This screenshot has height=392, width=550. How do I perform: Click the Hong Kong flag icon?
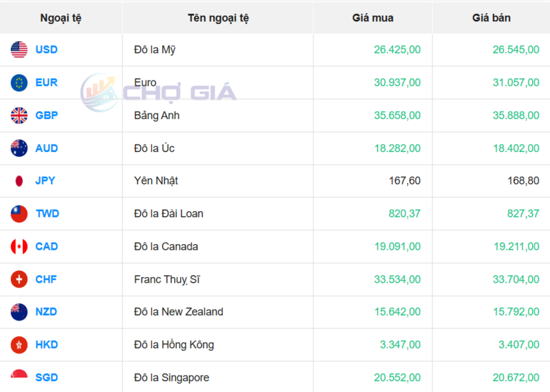[19, 345]
